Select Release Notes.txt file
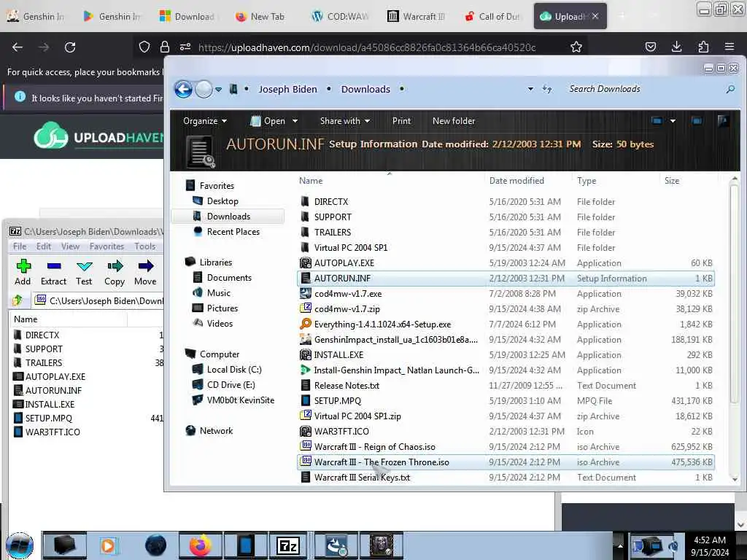The width and height of the screenshot is (747, 560). [x=506, y=385]
